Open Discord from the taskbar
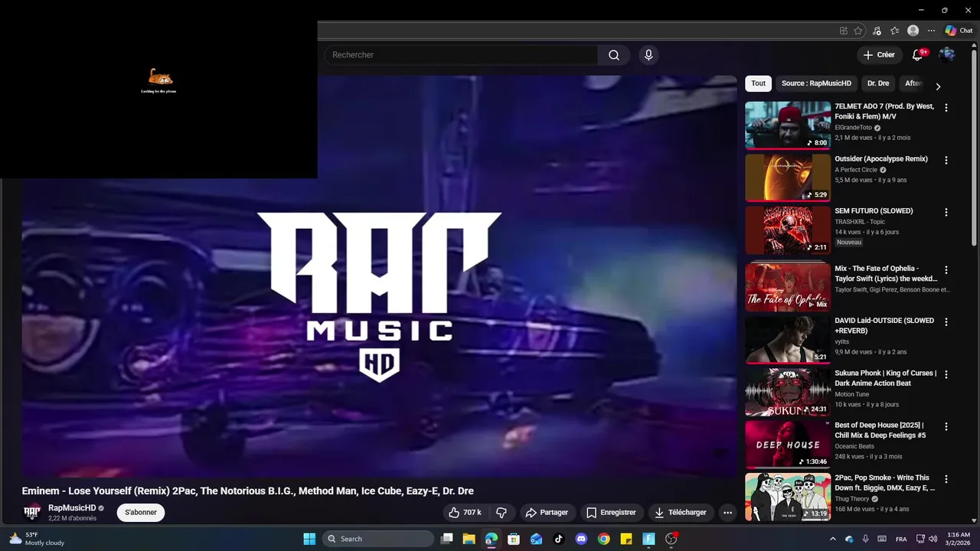The image size is (980, 551). coord(581,539)
